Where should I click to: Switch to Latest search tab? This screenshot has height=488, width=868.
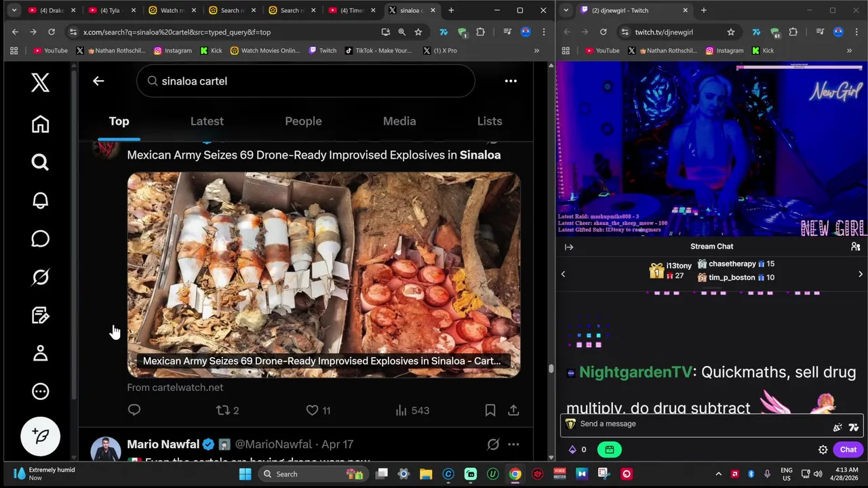tap(207, 121)
